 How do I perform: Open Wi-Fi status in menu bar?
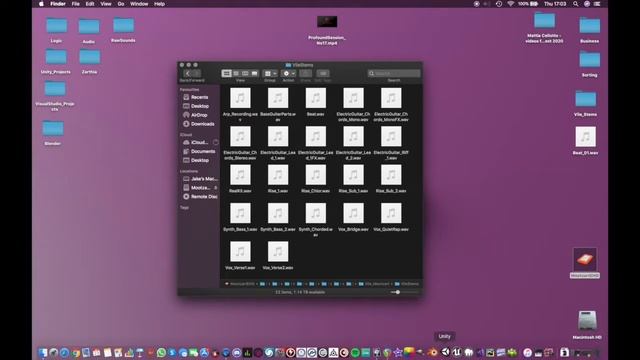[x=510, y=4]
